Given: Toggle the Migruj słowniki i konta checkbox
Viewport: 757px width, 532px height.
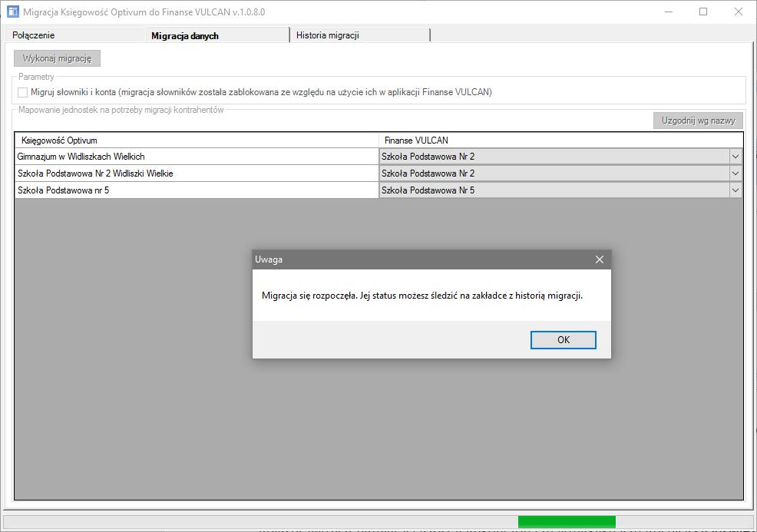Looking at the screenshot, I should coord(23,92).
